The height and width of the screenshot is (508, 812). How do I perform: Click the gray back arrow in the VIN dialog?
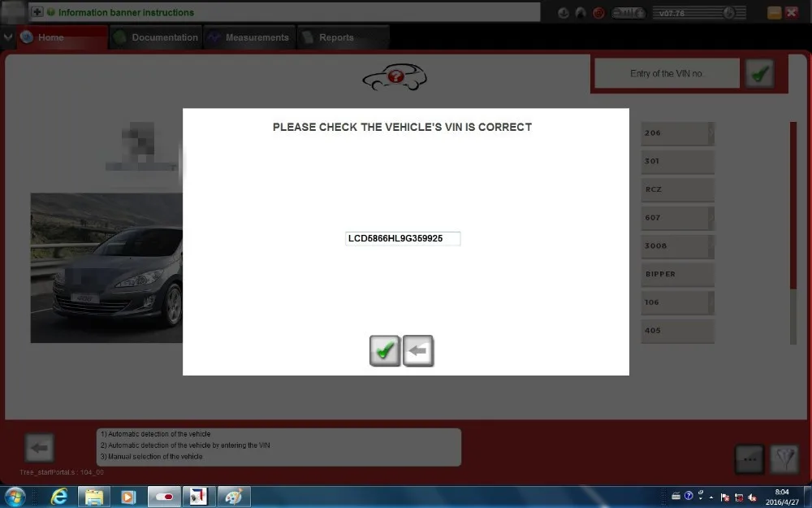point(418,351)
